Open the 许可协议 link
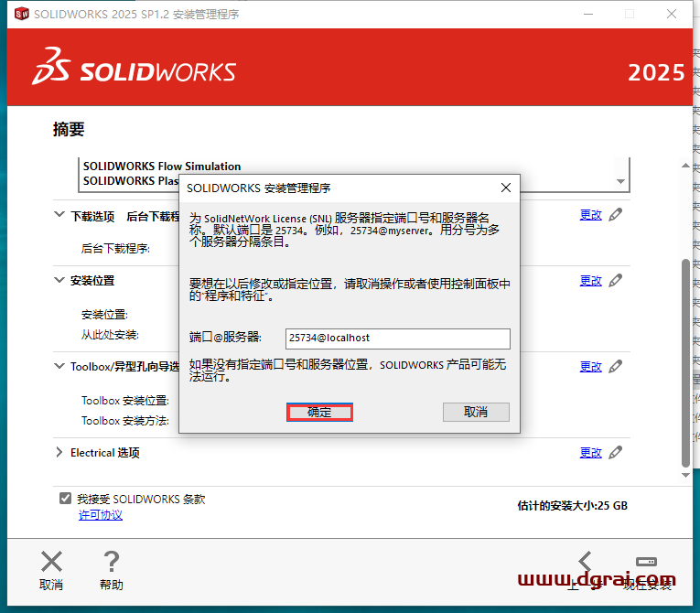The height and width of the screenshot is (613, 700). click(x=101, y=515)
